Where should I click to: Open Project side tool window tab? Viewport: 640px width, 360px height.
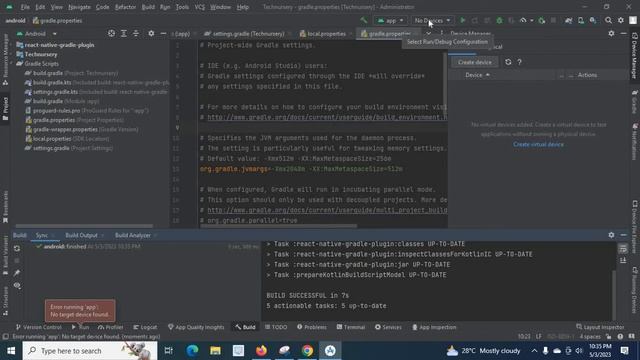pyautogui.click(x=5, y=109)
